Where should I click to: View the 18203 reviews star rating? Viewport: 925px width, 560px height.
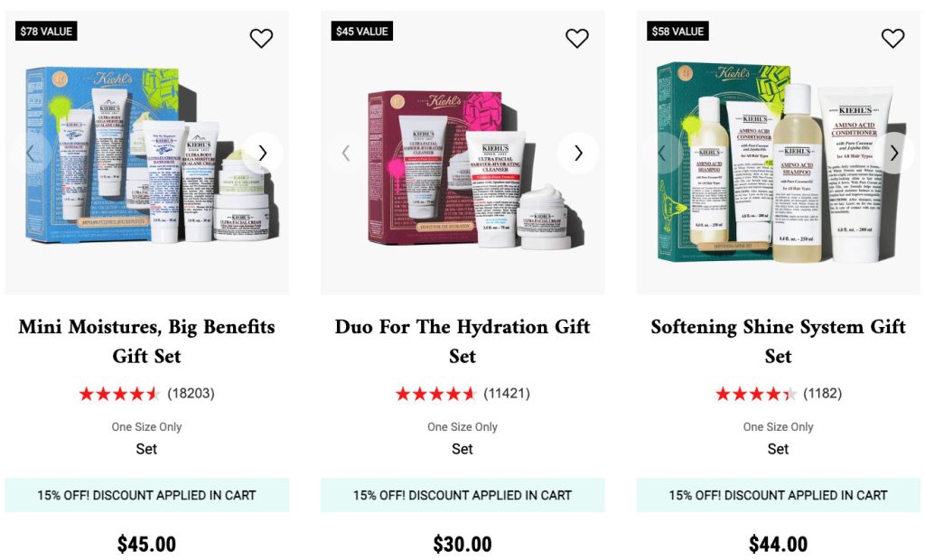[x=120, y=394]
